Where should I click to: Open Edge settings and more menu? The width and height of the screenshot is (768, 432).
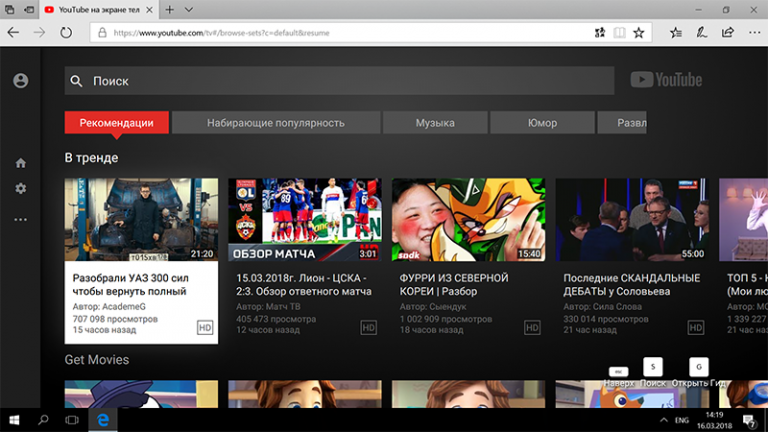tap(753, 32)
